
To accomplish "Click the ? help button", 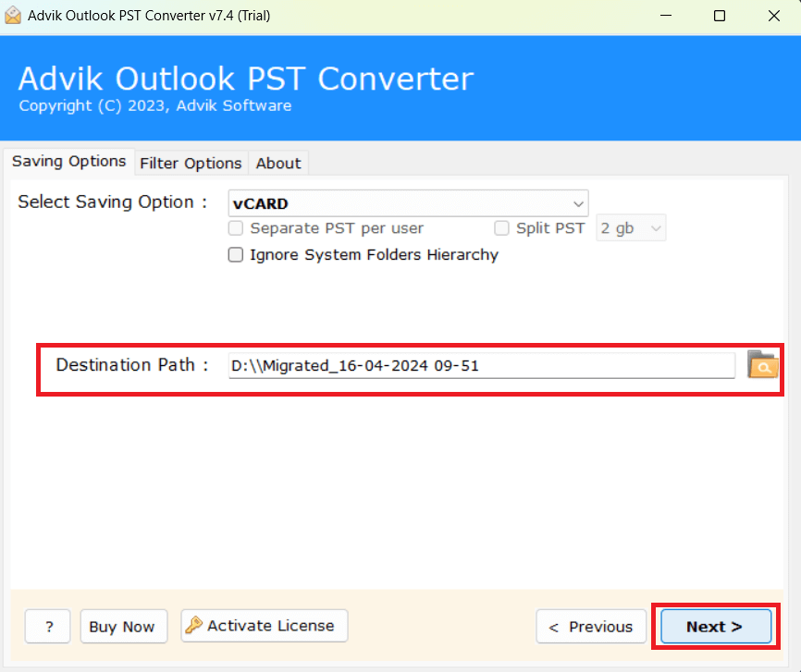I will coord(47,626).
